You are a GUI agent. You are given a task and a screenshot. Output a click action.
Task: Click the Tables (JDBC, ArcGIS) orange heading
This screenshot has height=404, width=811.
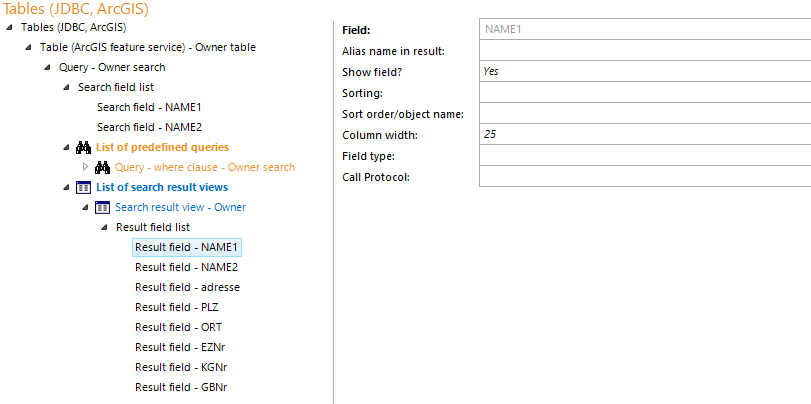(x=76, y=9)
